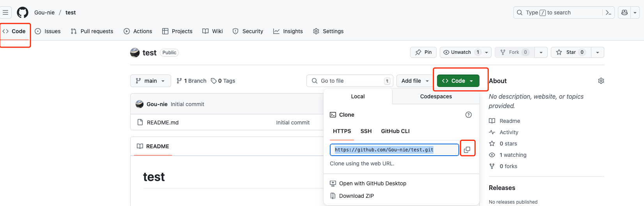Open the README.md file
Image resolution: width=644 pixels, height=206 pixels.
pyautogui.click(x=163, y=123)
